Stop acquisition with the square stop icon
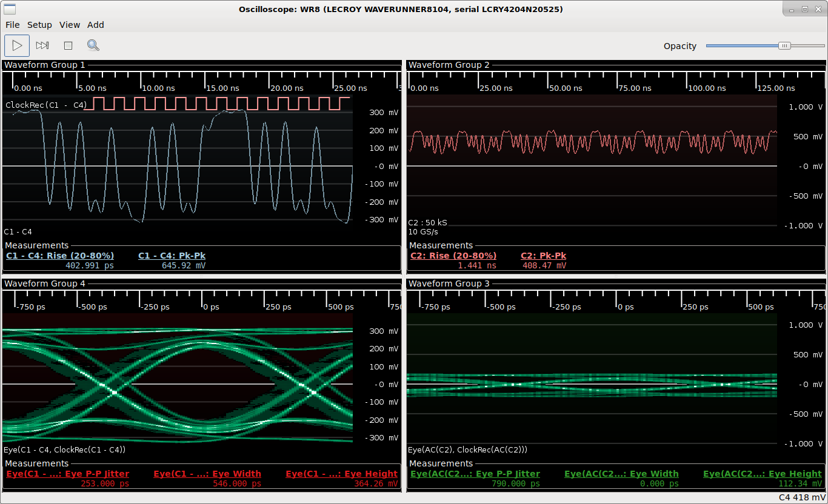Viewport: 828px width, 504px height. 68,45
